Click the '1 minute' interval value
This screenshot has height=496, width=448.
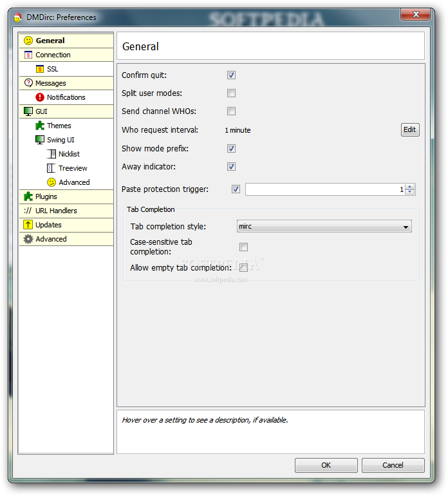click(238, 130)
